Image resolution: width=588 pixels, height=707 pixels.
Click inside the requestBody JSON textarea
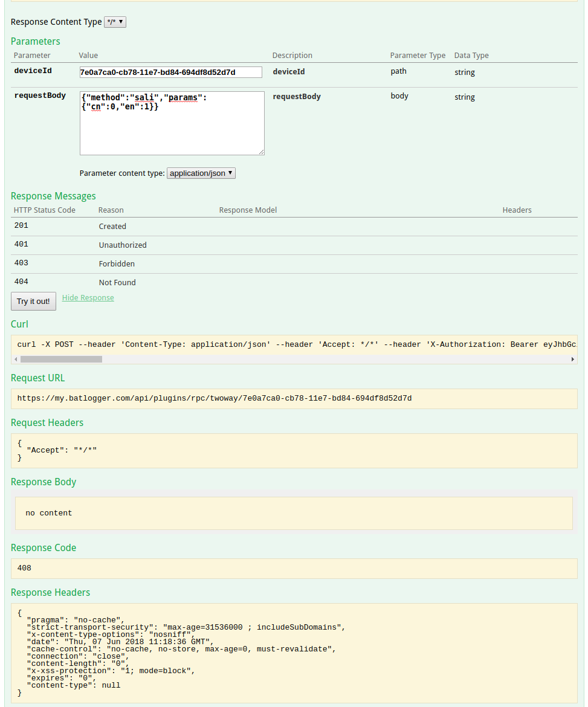pos(171,123)
